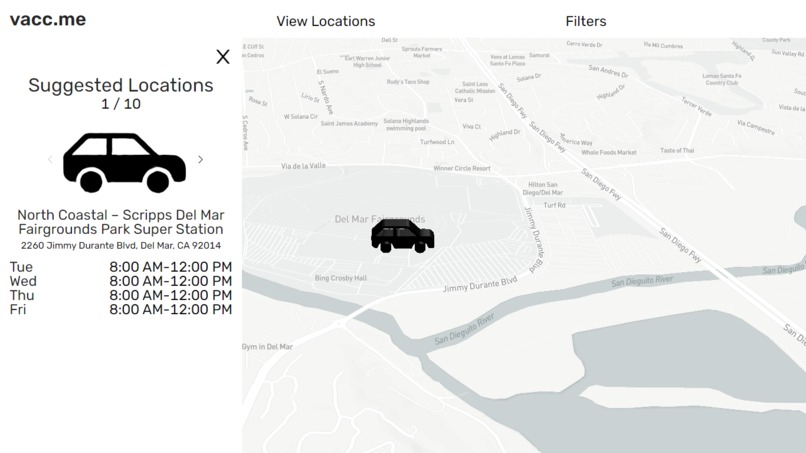The width and height of the screenshot is (806, 453).
Task: Click Saint James Academy map label
Action: click(x=349, y=123)
